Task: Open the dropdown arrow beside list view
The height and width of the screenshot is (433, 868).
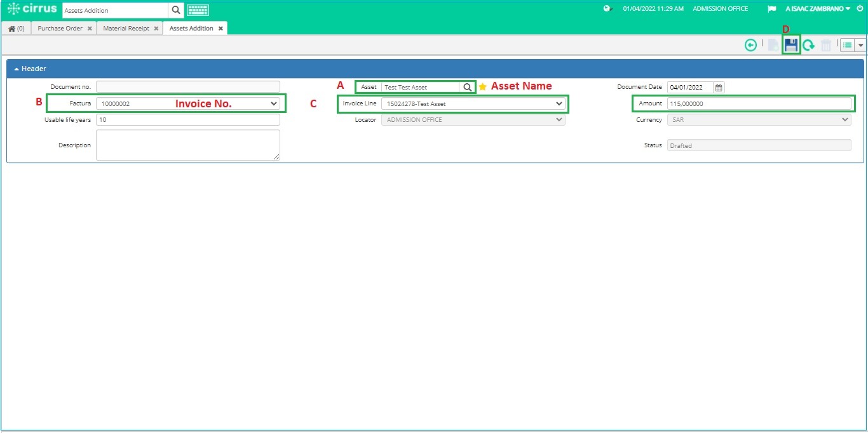Action: (x=861, y=45)
